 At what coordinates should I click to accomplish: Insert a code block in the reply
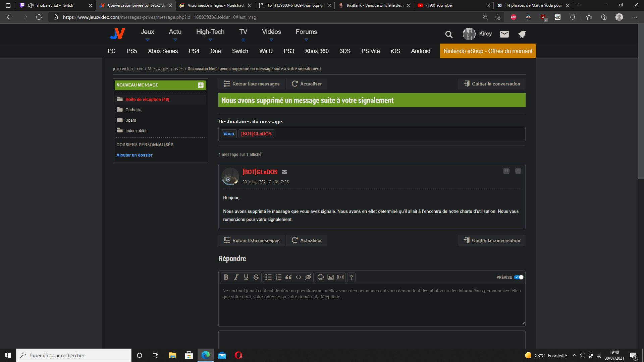[298, 277]
